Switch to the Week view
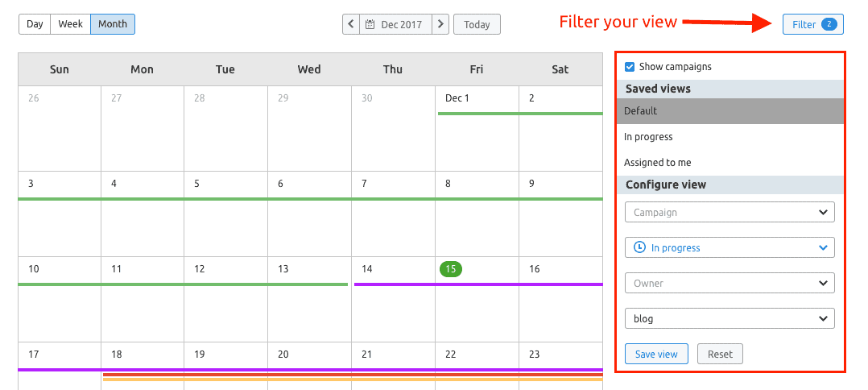 pos(71,24)
